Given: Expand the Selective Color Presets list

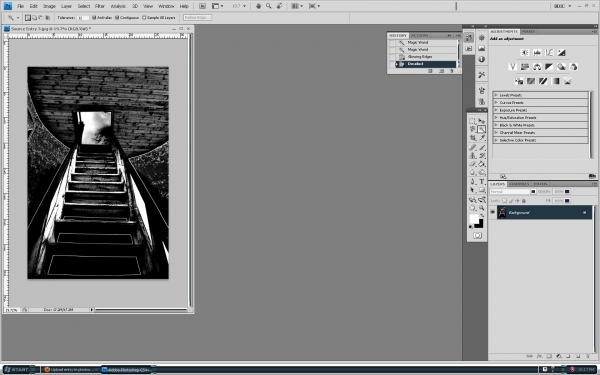Looking at the screenshot, I should coord(496,140).
